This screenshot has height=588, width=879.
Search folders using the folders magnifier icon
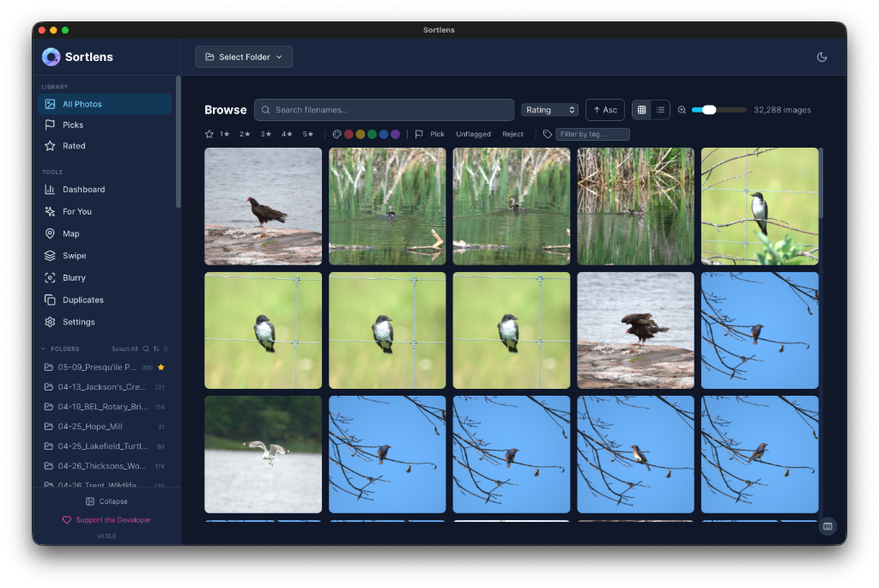tap(146, 349)
